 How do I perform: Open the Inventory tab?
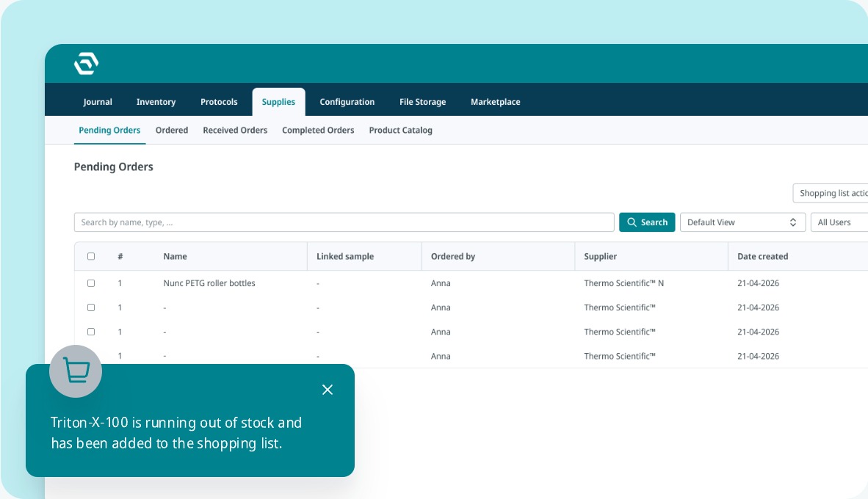tap(156, 102)
